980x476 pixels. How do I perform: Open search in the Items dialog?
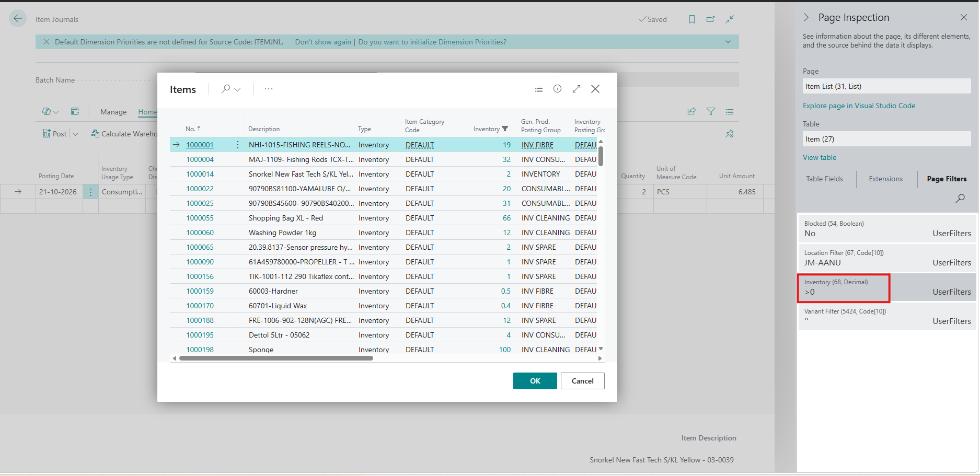tap(226, 89)
